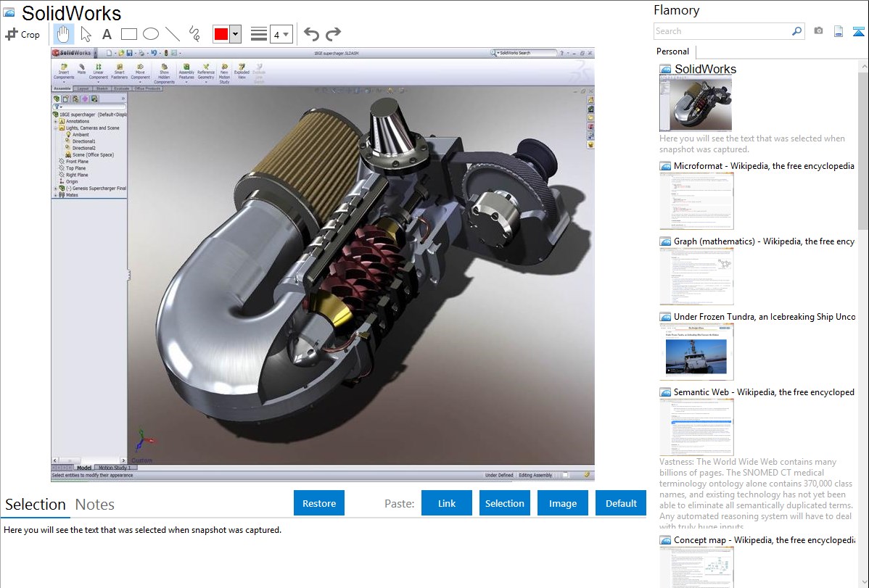
Task: Click the blue collapse-to-top arrow icon
Action: (x=858, y=32)
